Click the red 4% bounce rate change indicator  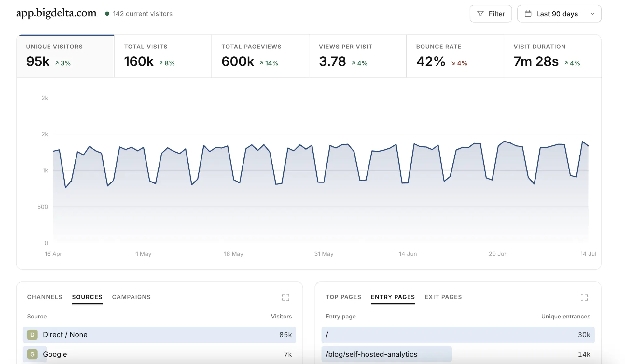point(459,63)
